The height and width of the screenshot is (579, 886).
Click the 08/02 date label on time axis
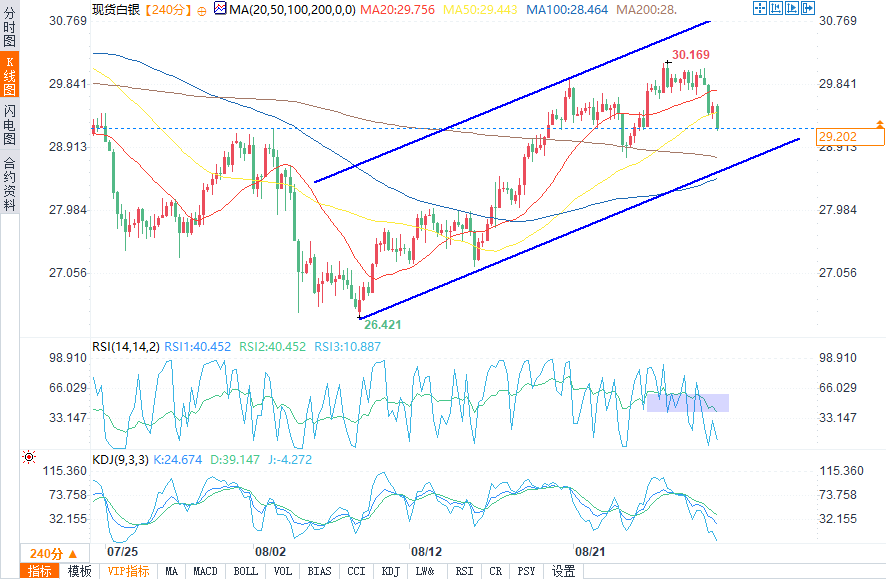point(270,551)
